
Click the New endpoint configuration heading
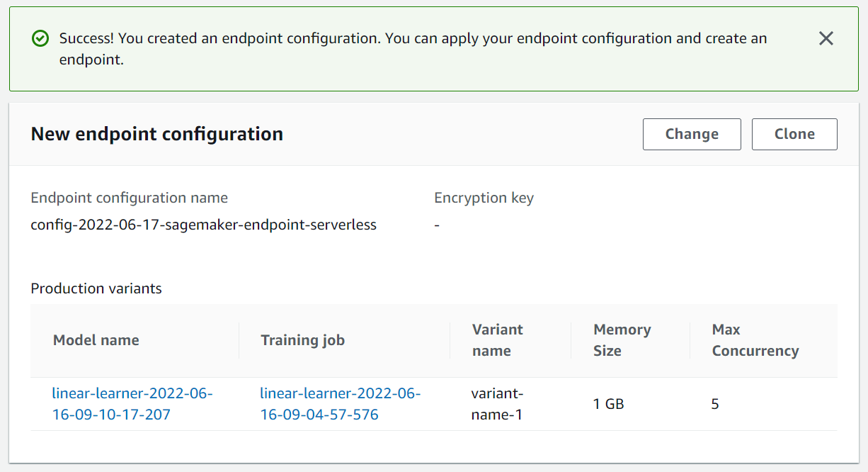click(x=157, y=134)
